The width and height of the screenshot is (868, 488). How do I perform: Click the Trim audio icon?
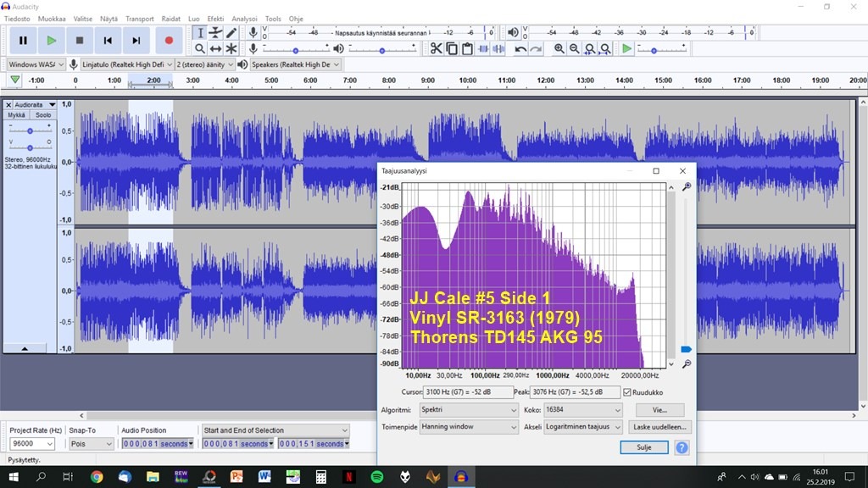(483, 48)
